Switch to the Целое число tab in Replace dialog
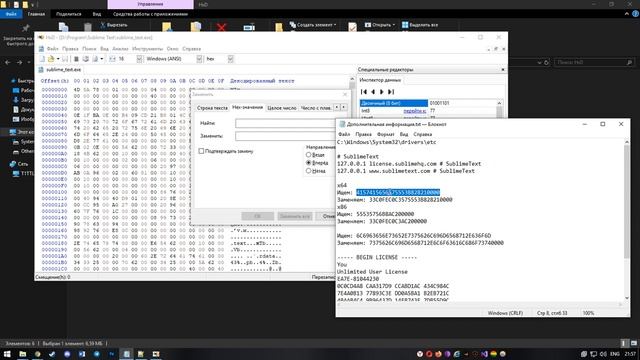Image resolution: width=640 pixels, height=360 pixels. [282, 108]
